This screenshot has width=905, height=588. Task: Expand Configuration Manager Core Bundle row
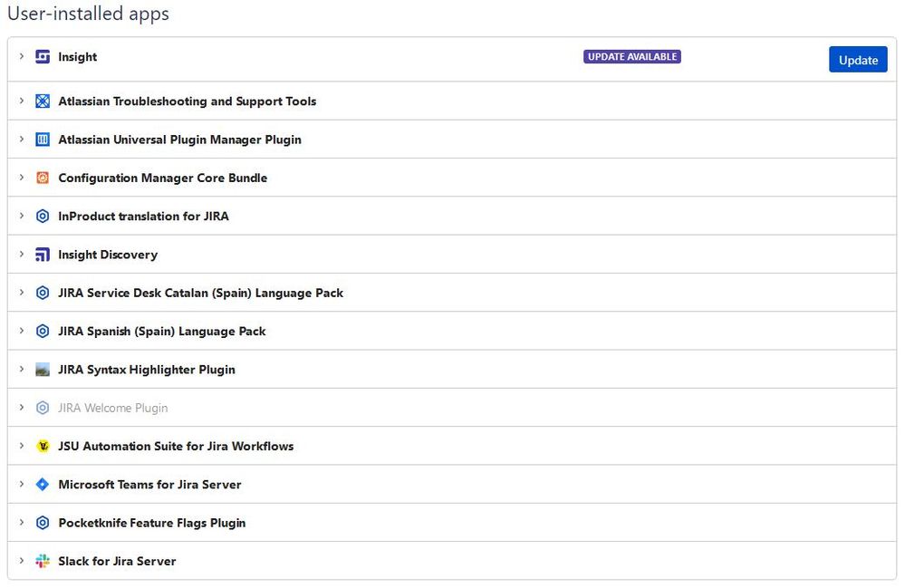22,178
